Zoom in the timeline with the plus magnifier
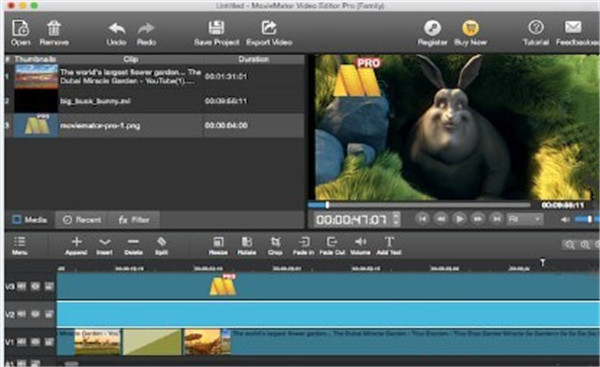 585,245
